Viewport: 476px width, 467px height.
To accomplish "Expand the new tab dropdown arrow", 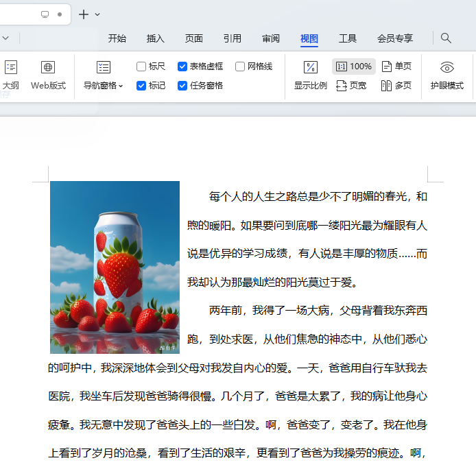I will pyautogui.click(x=97, y=14).
